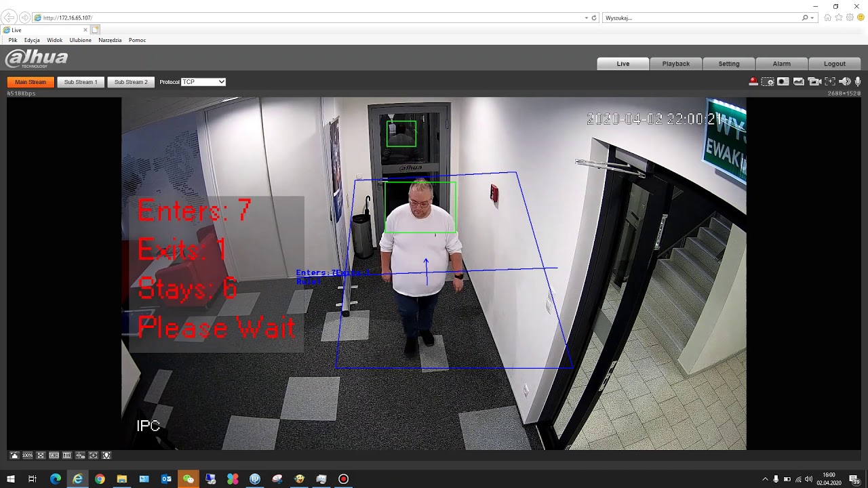
Task: Click the W:H aspect ratio button
Action: point(54,455)
